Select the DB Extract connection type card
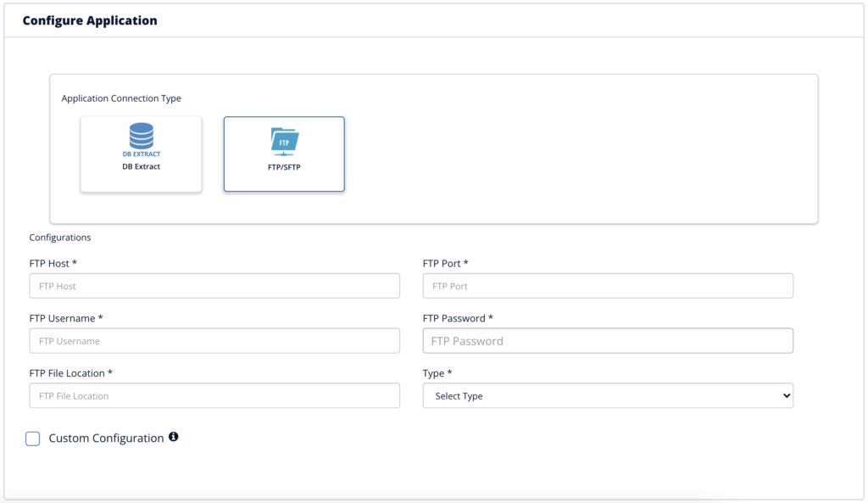 coord(142,154)
